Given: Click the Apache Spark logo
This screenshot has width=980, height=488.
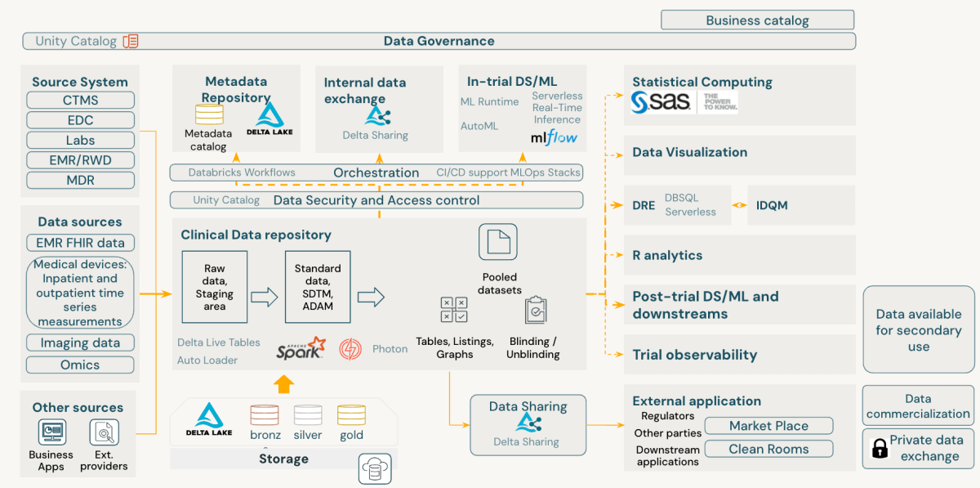Looking at the screenshot, I should click(x=301, y=348).
